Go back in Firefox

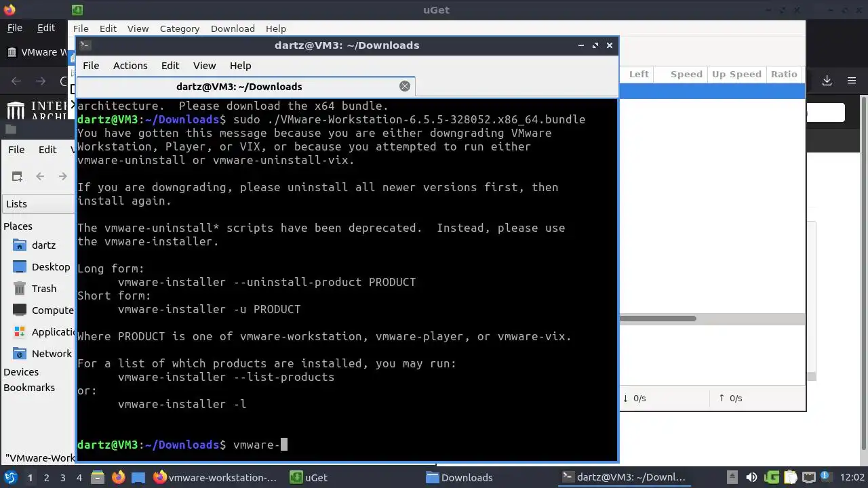point(16,81)
